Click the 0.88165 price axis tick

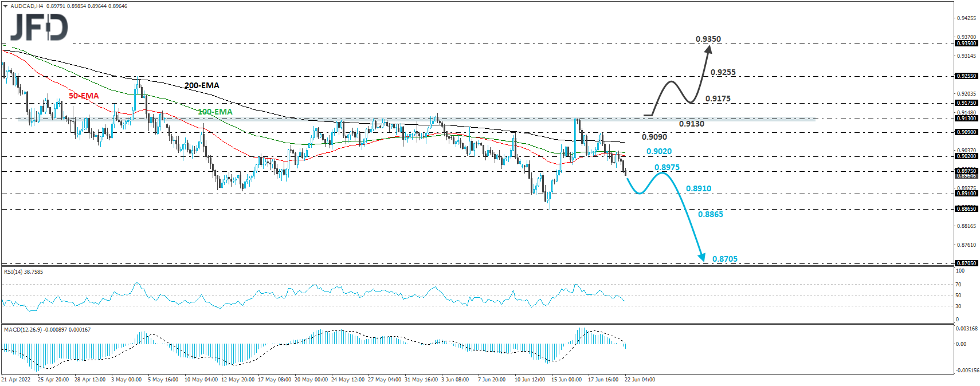coord(966,226)
